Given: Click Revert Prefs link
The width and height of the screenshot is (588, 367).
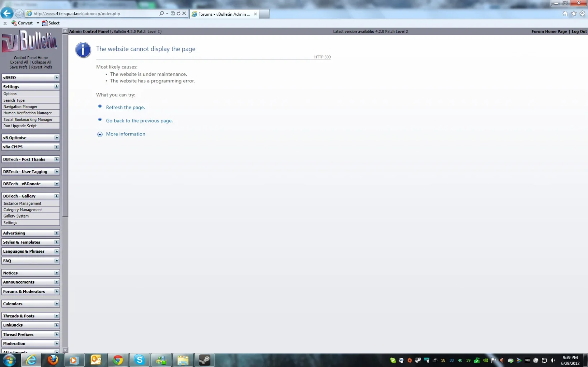Looking at the screenshot, I should click(x=42, y=67).
